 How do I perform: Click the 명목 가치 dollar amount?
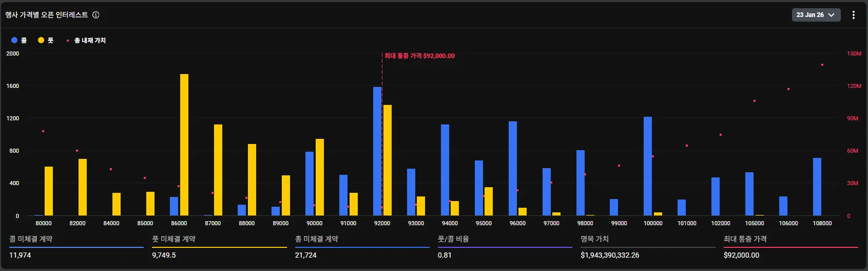click(x=610, y=255)
